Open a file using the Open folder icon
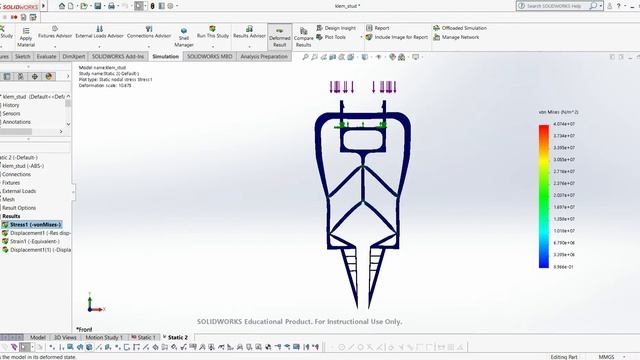The image size is (640, 360). coord(84,6)
